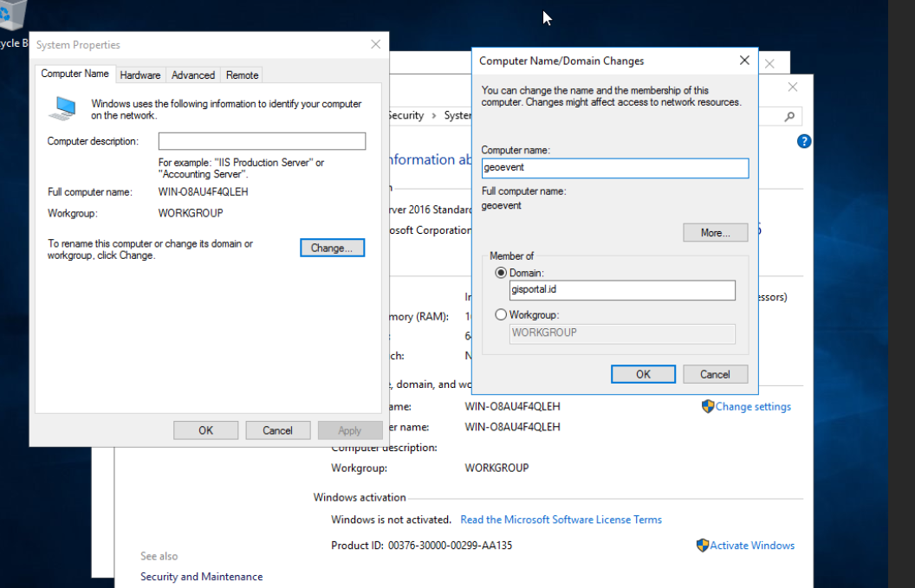This screenshot has height=588, width=915.
Task: Click the computer icon in System Properties
Action: tap(63, 108)
